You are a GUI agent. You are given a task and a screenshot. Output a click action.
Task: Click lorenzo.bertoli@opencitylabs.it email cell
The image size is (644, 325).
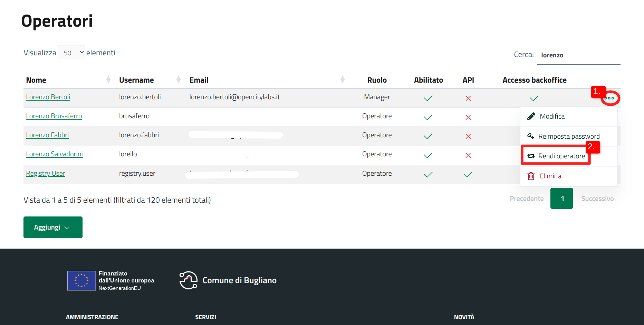tap(234, 97)
